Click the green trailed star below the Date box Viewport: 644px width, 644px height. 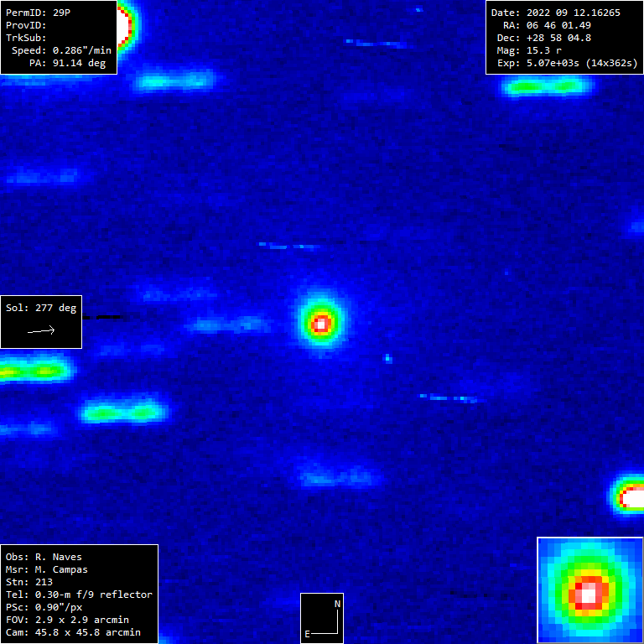(x=548, y=86)
